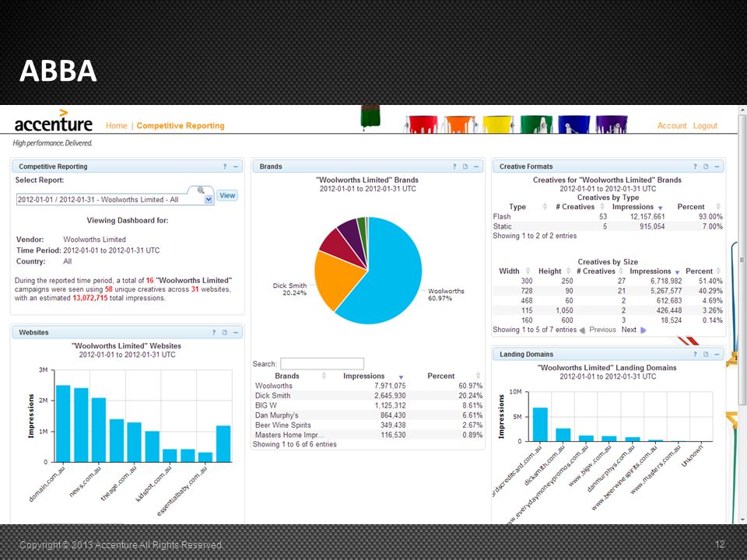Click the blue paint bucket in the header
Viewport: 747px width, 560px height.
click(x=574, y=124)
